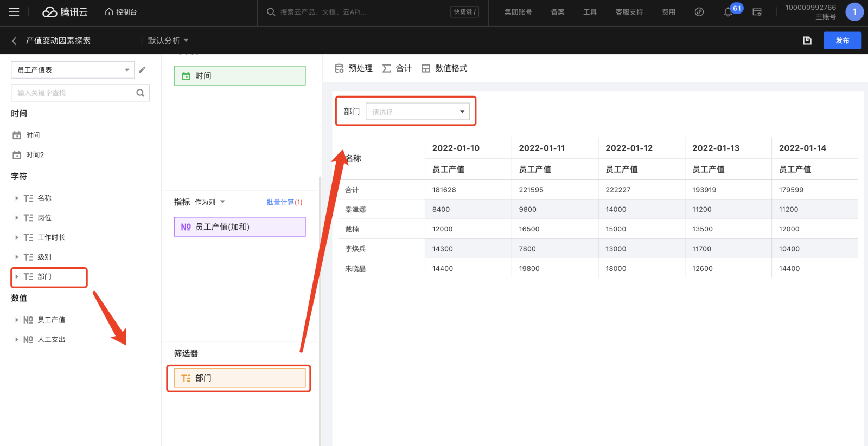Open the 默认分析 dropdown
Image resolution: width=868 pixels, height=446 pixels.
[x=168, y=41]
